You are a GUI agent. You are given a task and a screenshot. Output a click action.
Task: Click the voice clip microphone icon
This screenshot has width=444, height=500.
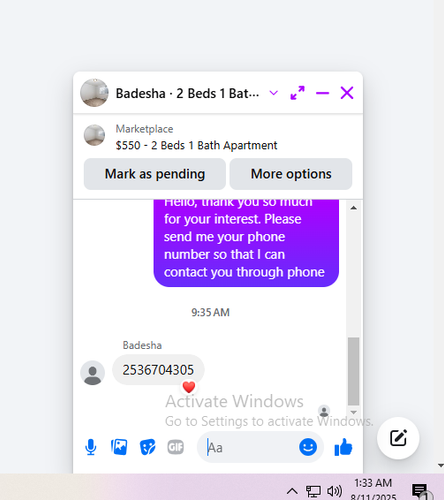(91, 447)
